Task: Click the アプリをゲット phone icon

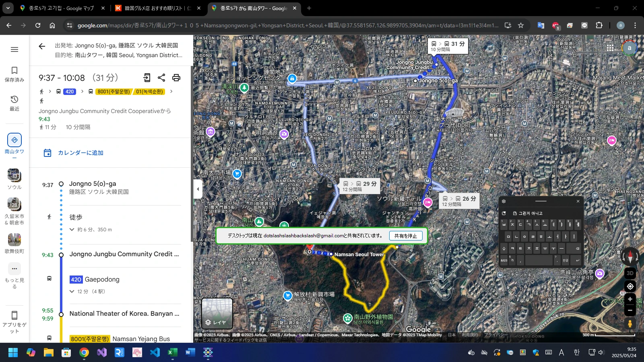Action: coord(14,315)
